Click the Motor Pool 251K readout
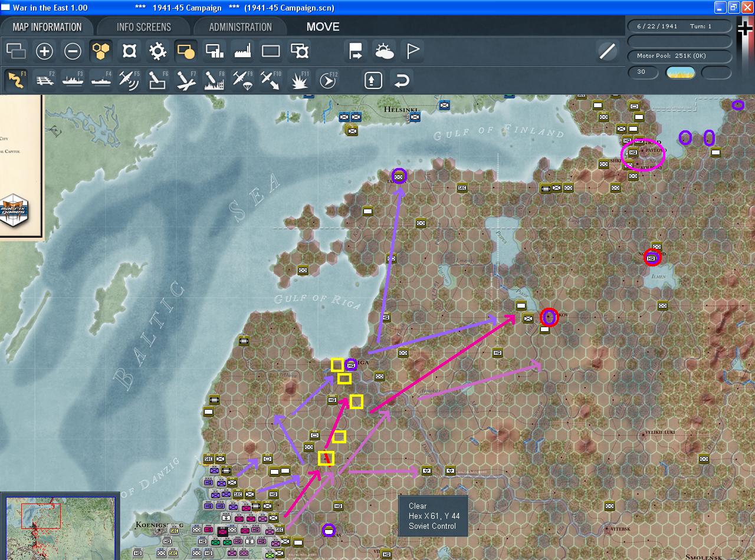The height and width of the screenshot is (560, 755). coord(679,56)
